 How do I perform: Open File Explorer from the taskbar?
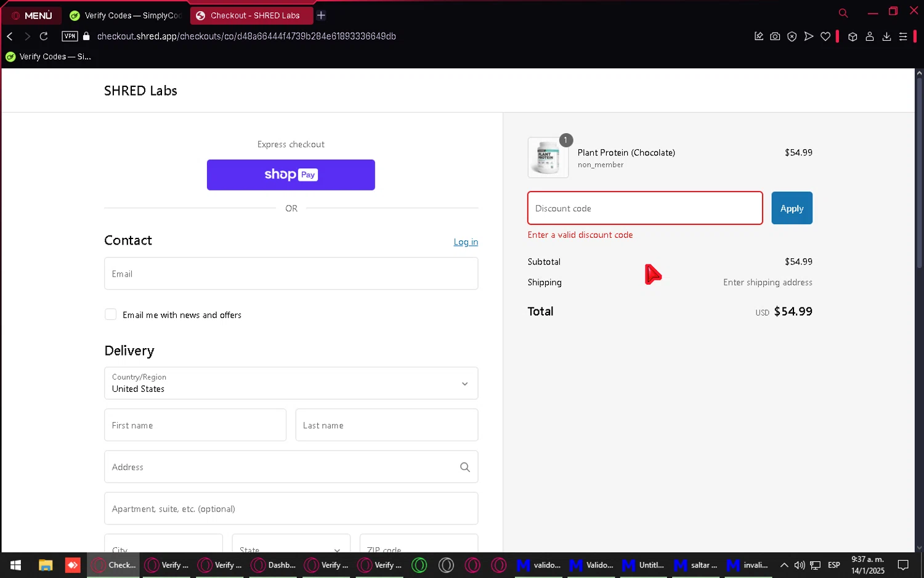[x=46, y=565]
